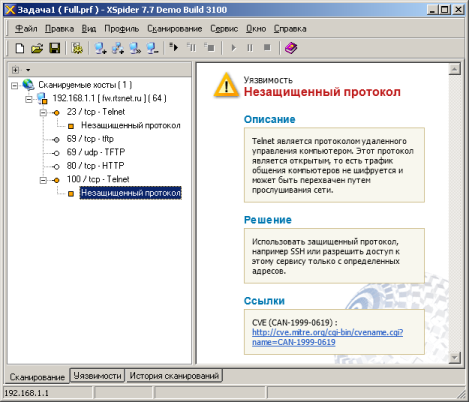Collapse the 23 / tcp - Telnet node
Viewport: 469px width, 402px height.
[43, 113]
